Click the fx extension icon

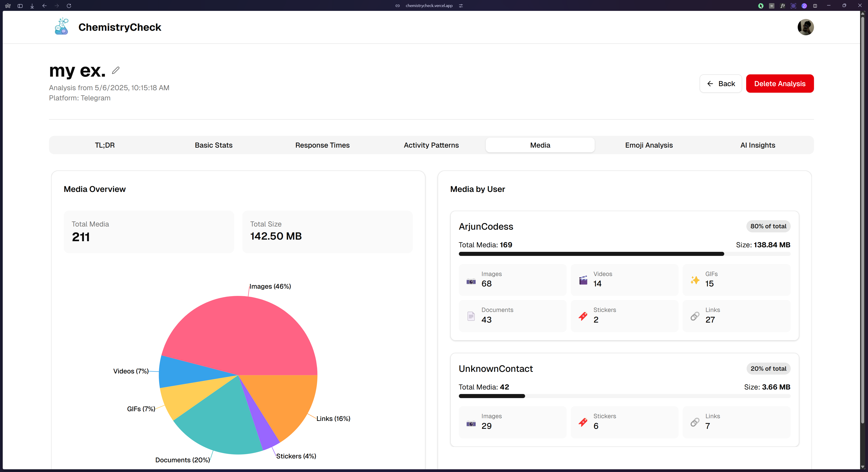tap(782, 6)
